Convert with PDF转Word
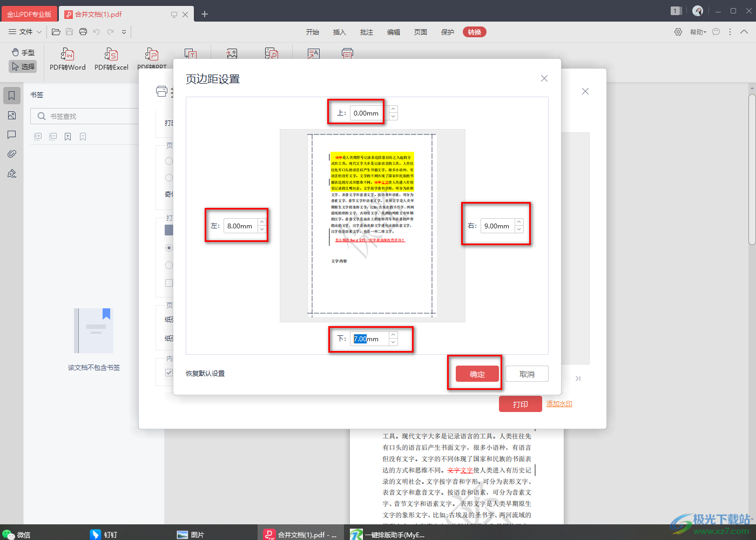756x540 pixels. (x=67, y=59)
